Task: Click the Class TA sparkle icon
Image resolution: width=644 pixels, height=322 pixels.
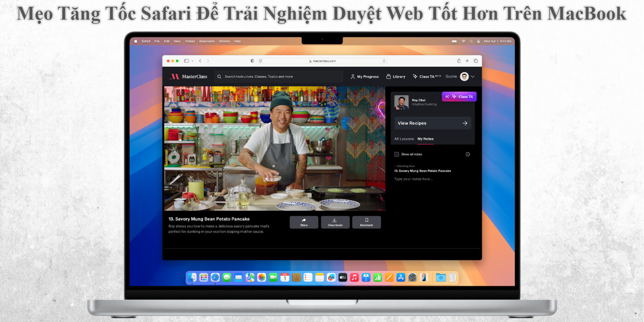Action: pos(415,76)
